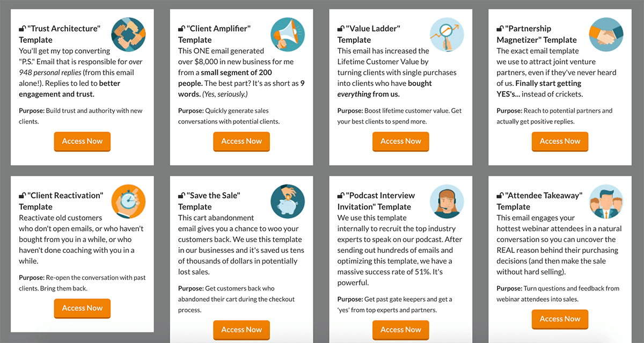Click the lock icon beside Save the Sale
The height and width of the screenshot is (343, 644).
pos(181,195)
